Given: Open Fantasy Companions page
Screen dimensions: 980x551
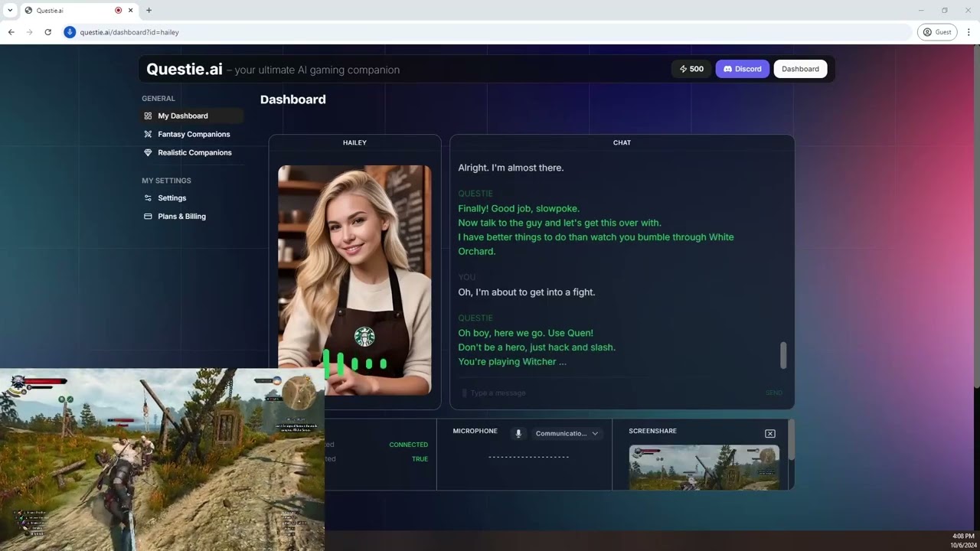Looking at the screenshot, I should [192, 135].
